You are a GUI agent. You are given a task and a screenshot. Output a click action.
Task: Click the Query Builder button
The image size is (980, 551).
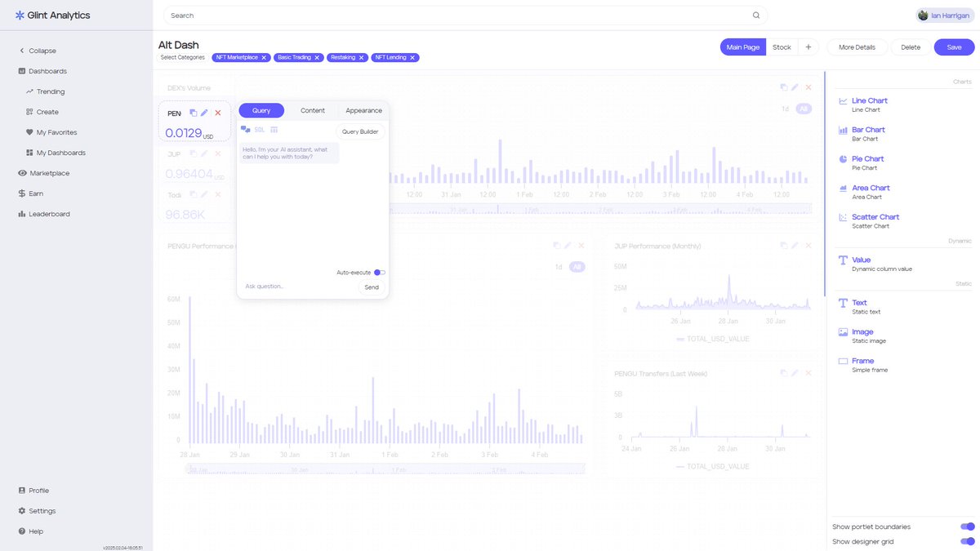(360, 131)
